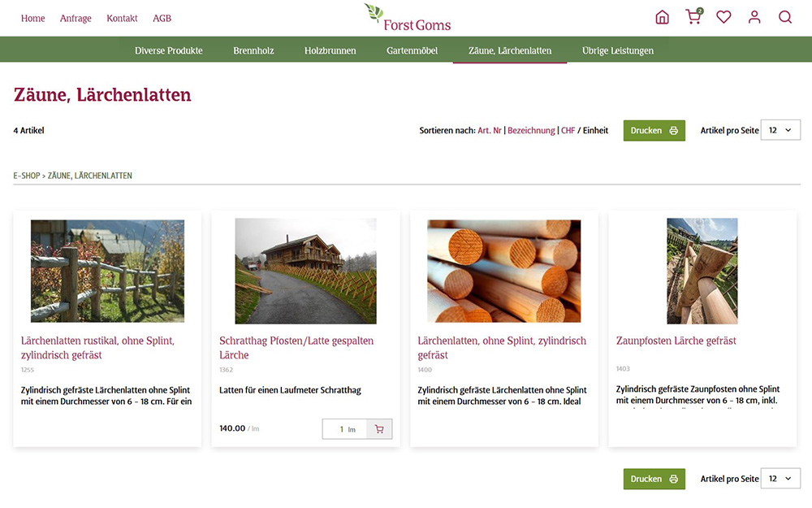Open Lärchenlatten rustikal, ohne Splint product title
Screen dimensions: 812x508
pos(98,348)
